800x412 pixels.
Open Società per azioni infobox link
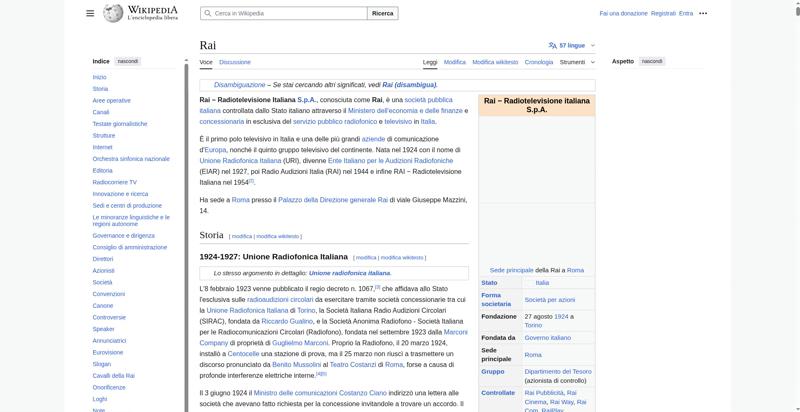tap(549, 300)
